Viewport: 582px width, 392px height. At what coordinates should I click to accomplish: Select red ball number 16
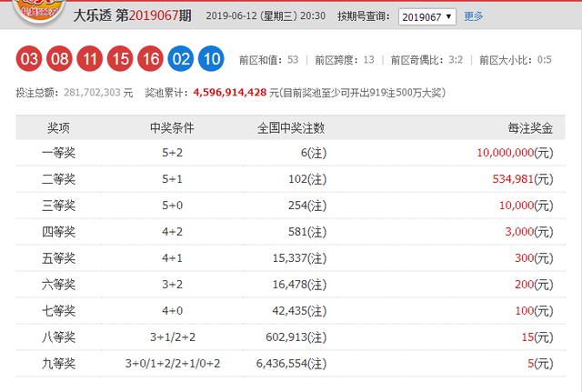click(x=150, y=58)
